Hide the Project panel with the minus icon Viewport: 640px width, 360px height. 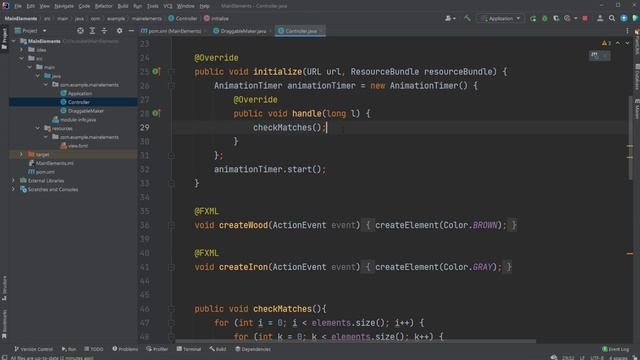[x=131, y=31]
